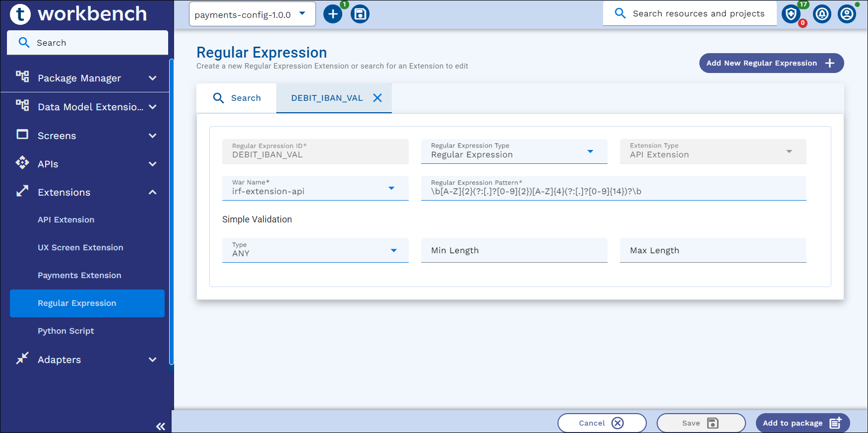Viewport: 868px width, 433px height.
Task: Click the save disk icon in top bar
Action: (360, 14)
